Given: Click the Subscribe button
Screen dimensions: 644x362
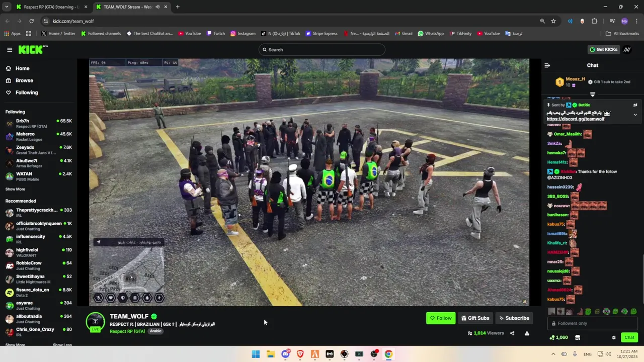Looking at the screenshot, I should pos(514,318).
